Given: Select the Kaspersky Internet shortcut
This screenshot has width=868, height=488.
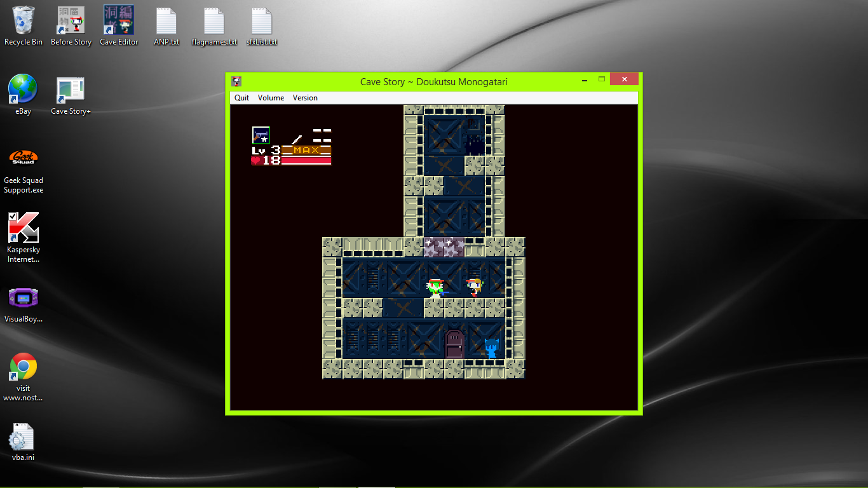Looking at the screenshot, I should [24, 238].
